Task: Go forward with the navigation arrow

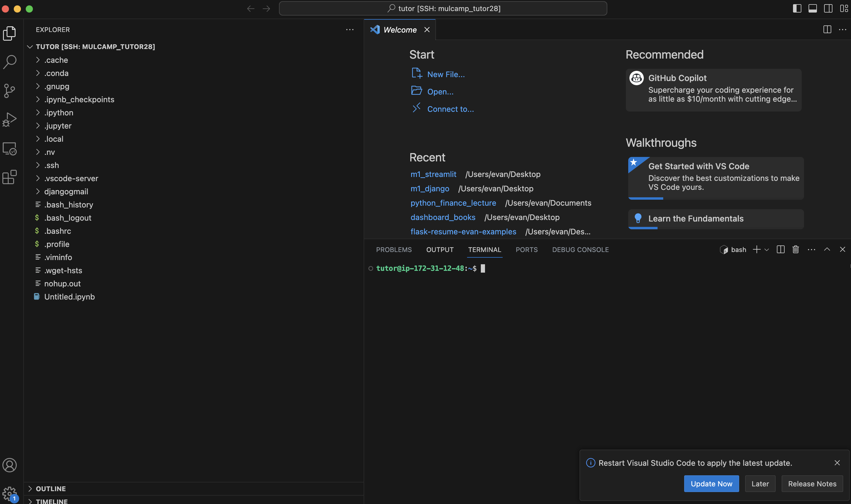Action: click(x=266, y=8)
